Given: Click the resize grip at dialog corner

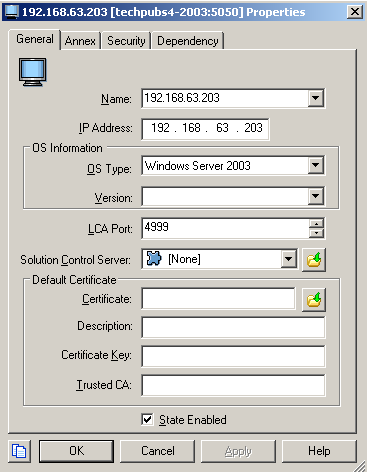Looking at the screenshot, I should (x=359, y=465).
